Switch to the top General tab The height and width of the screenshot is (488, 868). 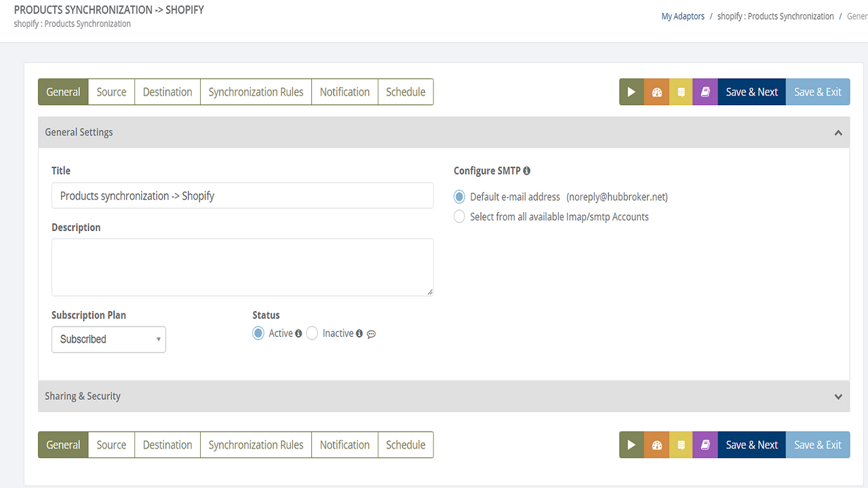[x=64, y=92]
